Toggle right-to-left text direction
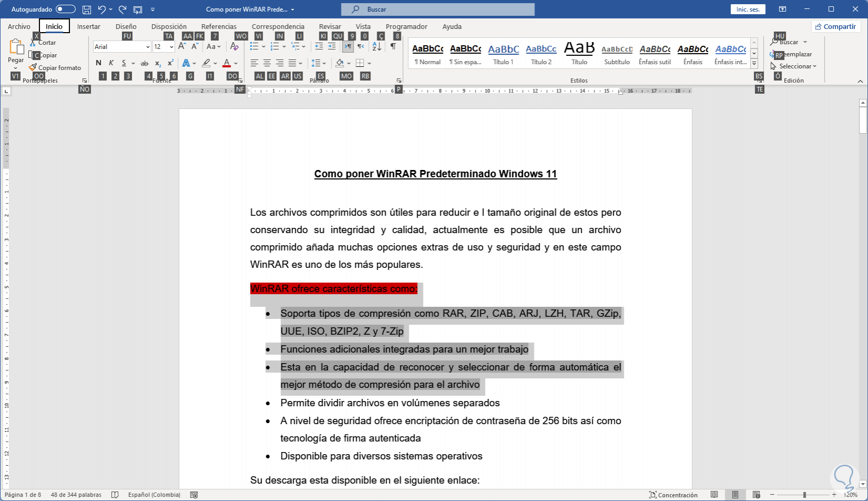The width and height of the screenshot is (868, 501). pos(361,46)
